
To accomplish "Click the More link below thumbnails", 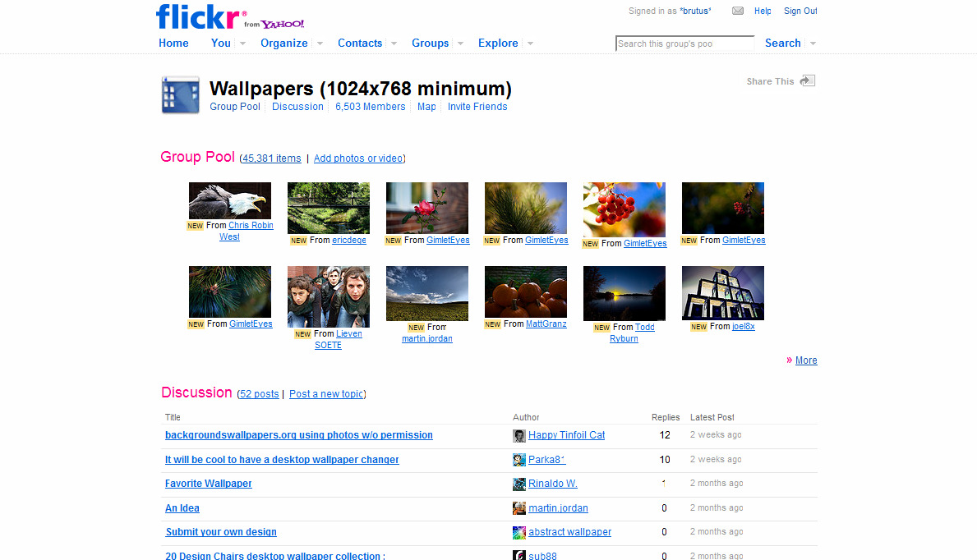I will coord(805,360).
